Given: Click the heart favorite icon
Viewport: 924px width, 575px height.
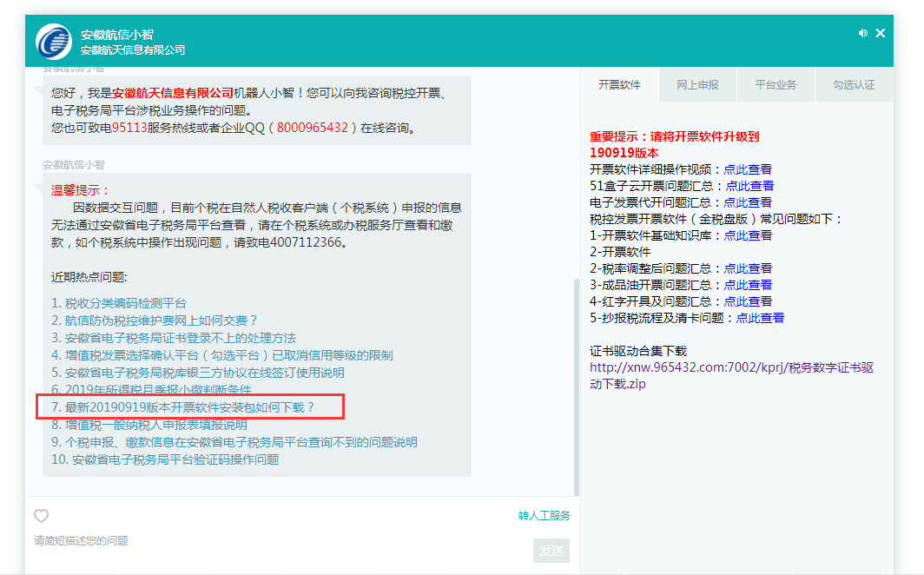Looking at the screenshot, I should click(x=42, y=515).
